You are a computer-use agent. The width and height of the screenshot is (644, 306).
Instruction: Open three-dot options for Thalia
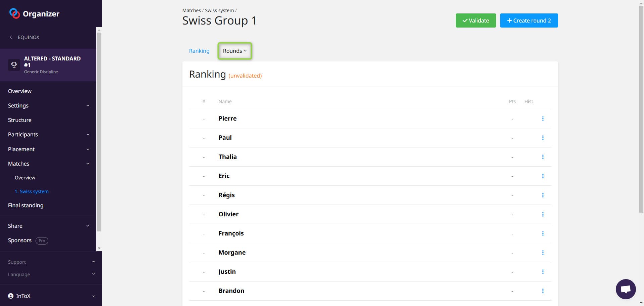coord(543,157)
